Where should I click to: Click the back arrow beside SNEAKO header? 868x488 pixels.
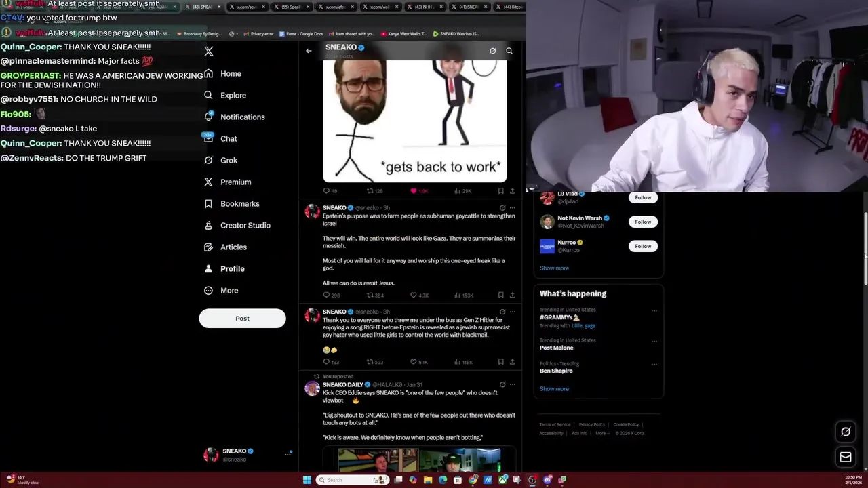click(x=309, y=51)
